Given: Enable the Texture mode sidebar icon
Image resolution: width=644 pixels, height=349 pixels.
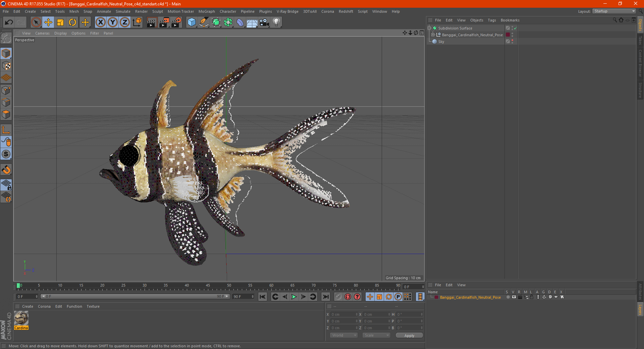Looking at the screenshot, I should point(6,66).
